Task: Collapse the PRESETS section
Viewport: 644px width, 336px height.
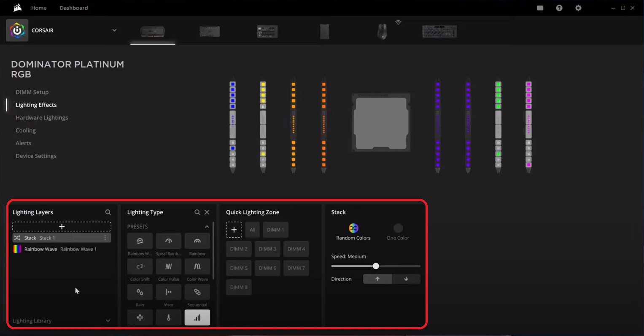Action: coord(207,227)
